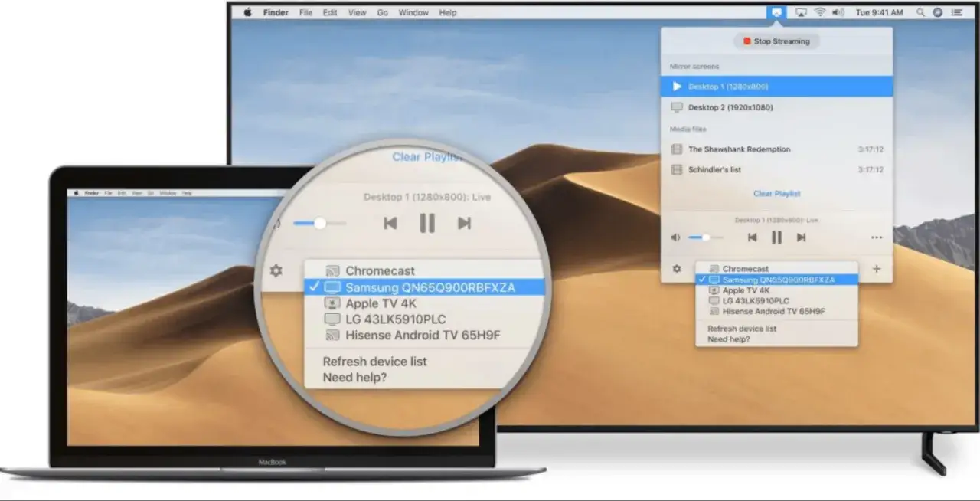Click Refresh device list in the TV dropdown

pyautogui.click(x=742, y=329)
